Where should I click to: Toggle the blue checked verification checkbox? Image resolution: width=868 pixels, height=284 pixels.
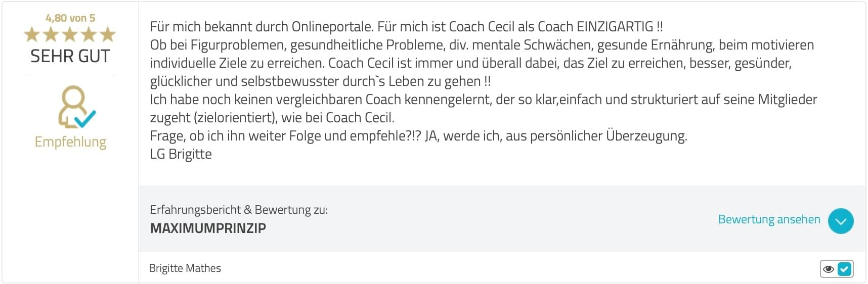click(x=844, y=269)
